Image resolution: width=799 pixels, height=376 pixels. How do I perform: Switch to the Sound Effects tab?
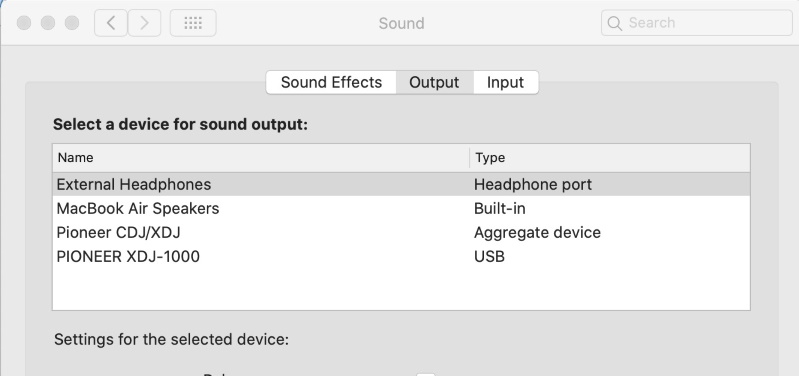pyautogui.click(x=331, y=83)
